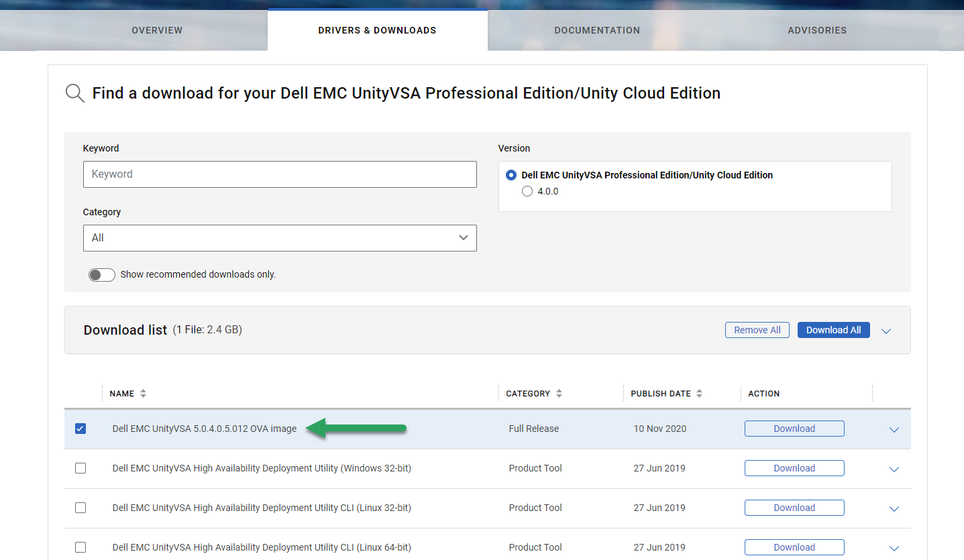Sort the list by the NAME column arrows

click(143, 394)
